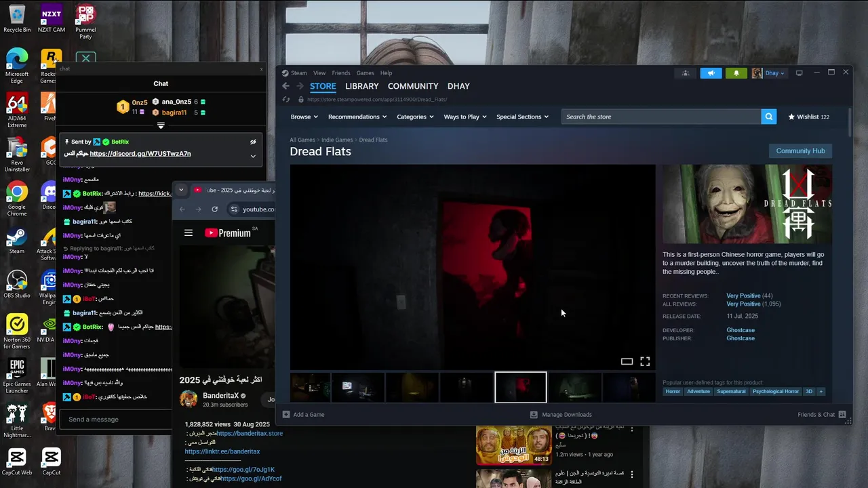
Task: Open the Dhay account dropdown
Action: (x=774, y=73)
